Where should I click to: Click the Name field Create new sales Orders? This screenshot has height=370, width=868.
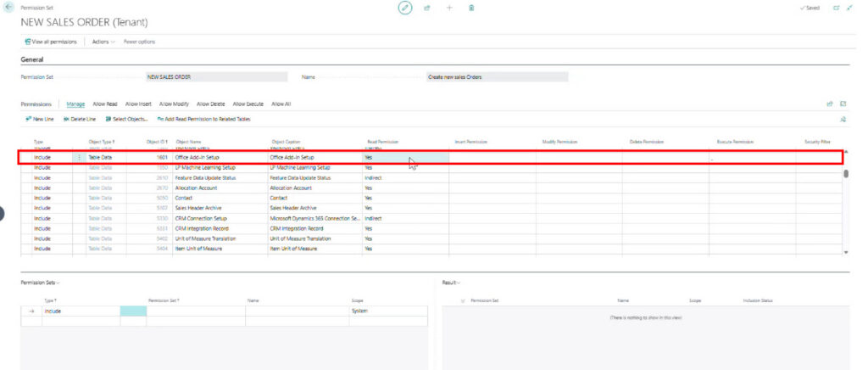497,77
